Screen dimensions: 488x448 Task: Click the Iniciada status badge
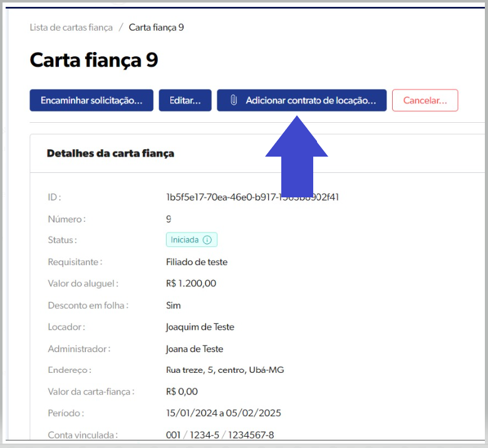click(185, 240)
